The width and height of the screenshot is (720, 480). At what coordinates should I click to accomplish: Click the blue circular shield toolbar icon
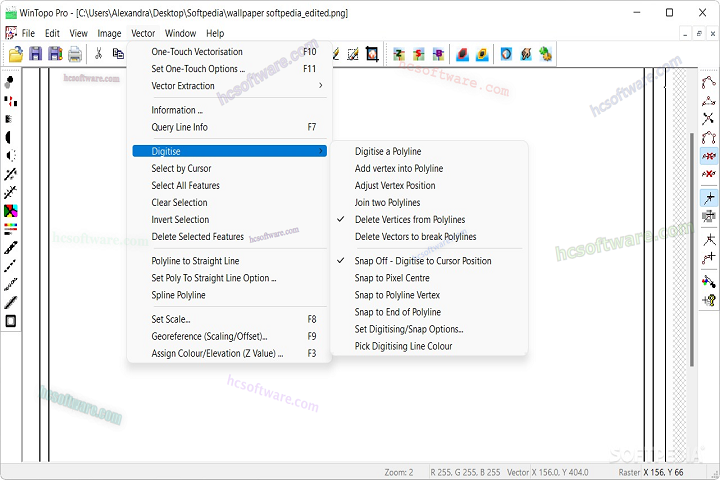[x=506, y=54]
